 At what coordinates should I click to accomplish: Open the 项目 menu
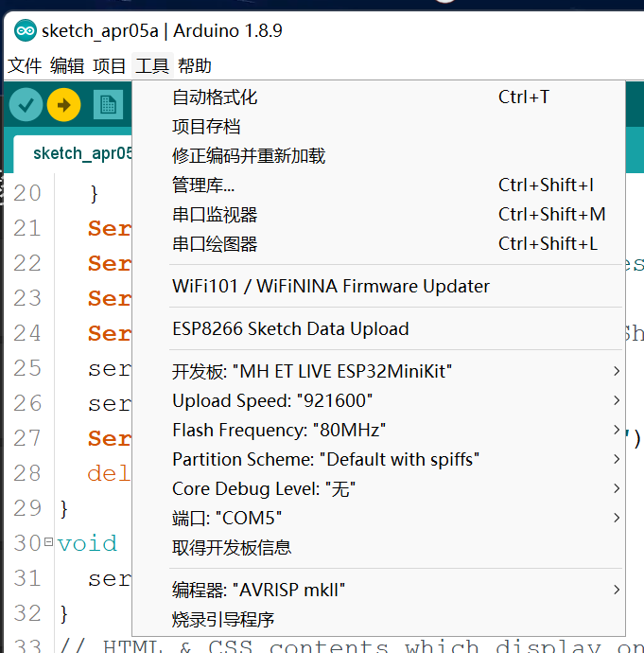tap(110, 65)
